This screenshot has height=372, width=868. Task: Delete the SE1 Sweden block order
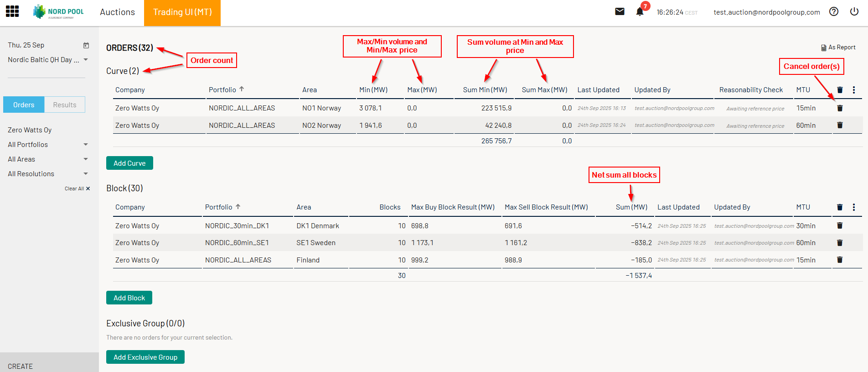840,243
